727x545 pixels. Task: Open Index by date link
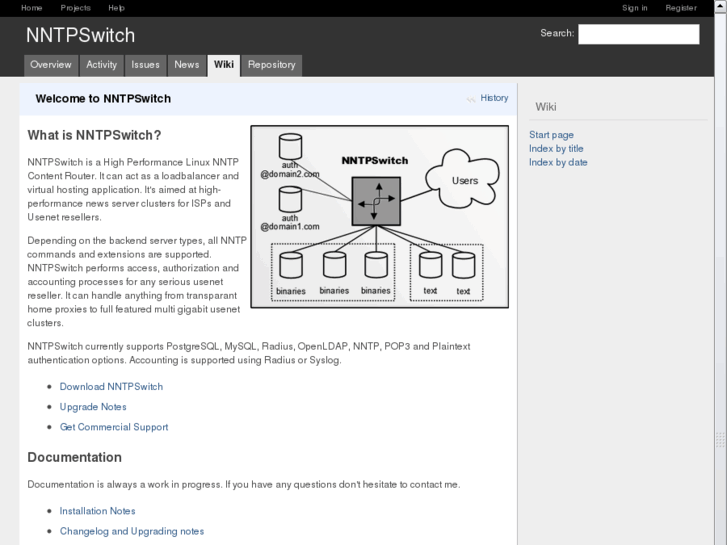558,162
